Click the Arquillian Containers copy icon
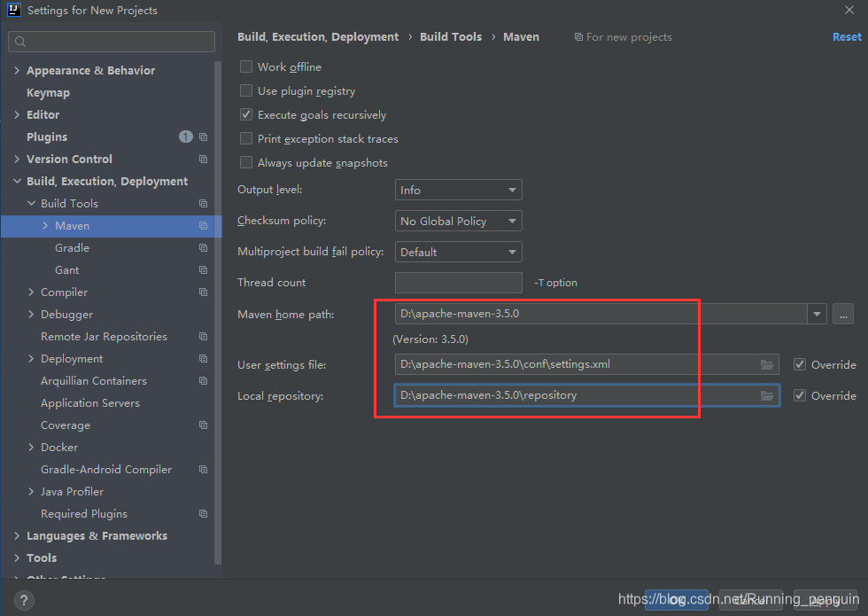 (203, 380)
